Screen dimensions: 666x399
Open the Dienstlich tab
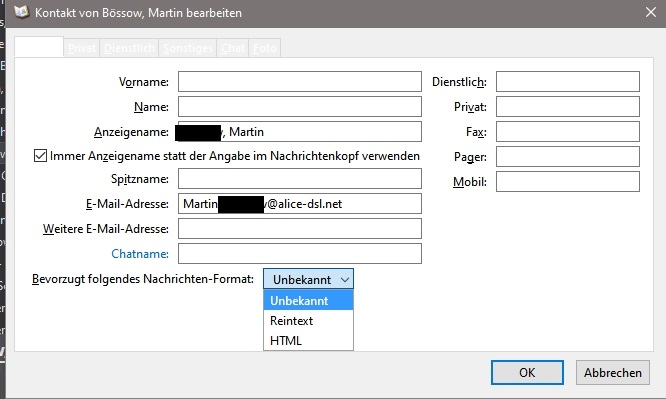click(129, 48)
